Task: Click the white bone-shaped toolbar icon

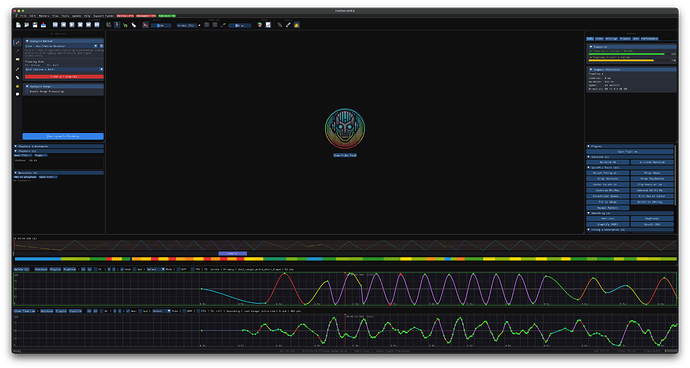Action: (x=134, y=25)
